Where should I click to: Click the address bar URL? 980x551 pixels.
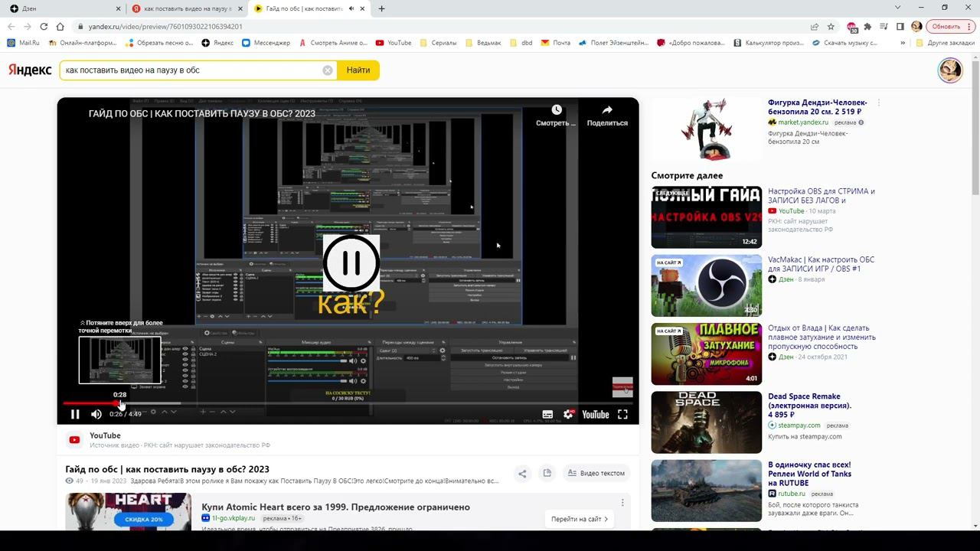coord(165,27)
